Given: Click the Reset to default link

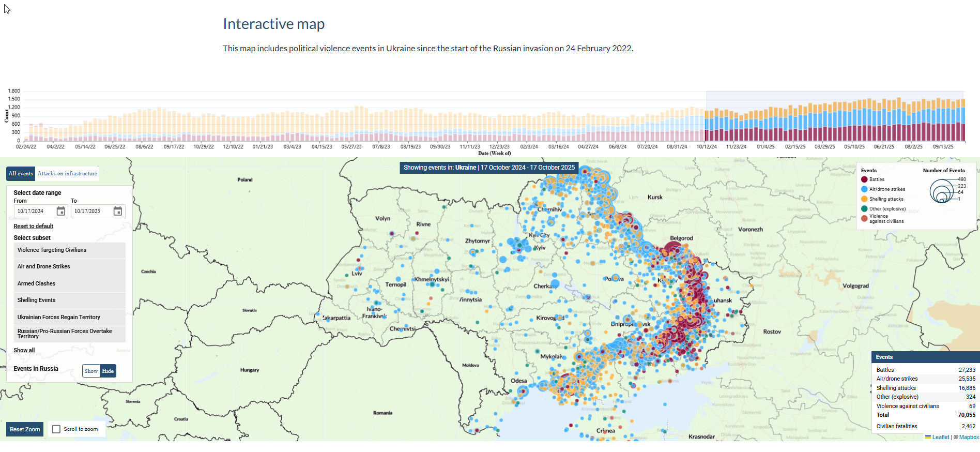Looking at the screenshot, I should tap(34, 227).
